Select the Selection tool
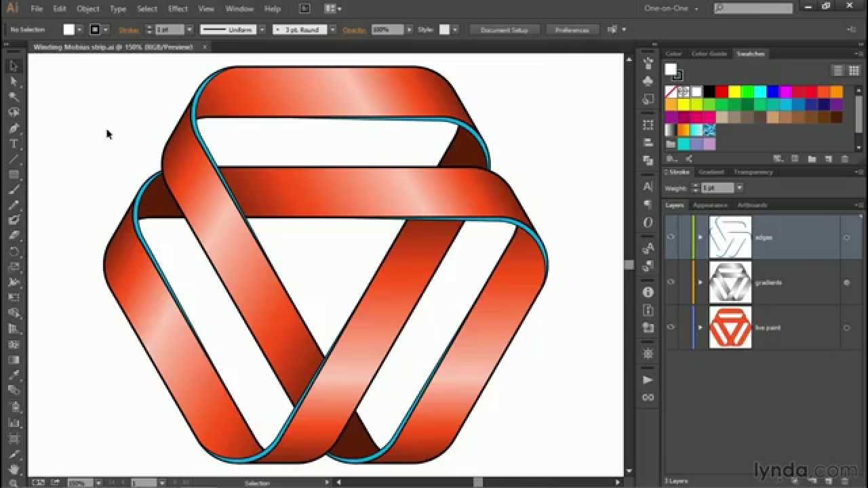Image resolution: width=868 pixels, height=488 pixels. click(14, 66)
